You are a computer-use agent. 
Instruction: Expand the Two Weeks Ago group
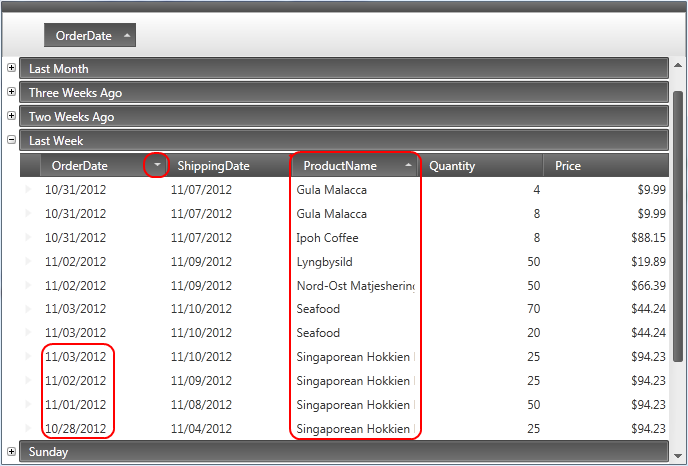coord(11,116)
